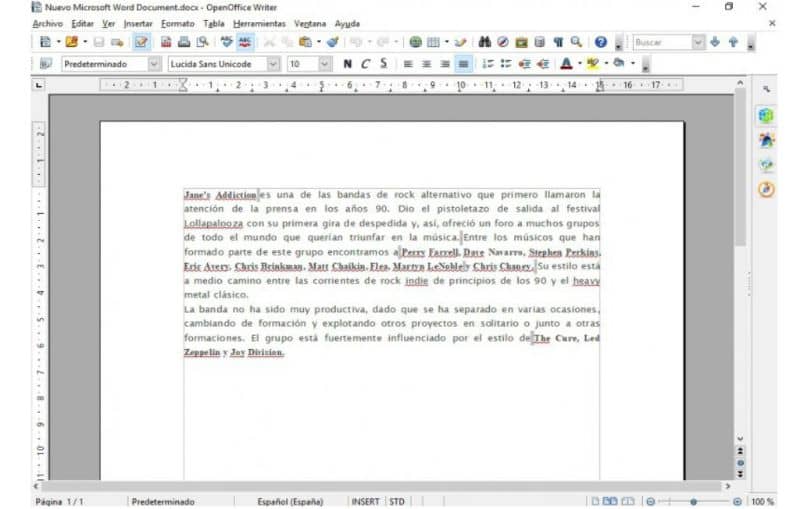Find previous with the up arrow
800x509 pixels.
(x=733, y=42)
